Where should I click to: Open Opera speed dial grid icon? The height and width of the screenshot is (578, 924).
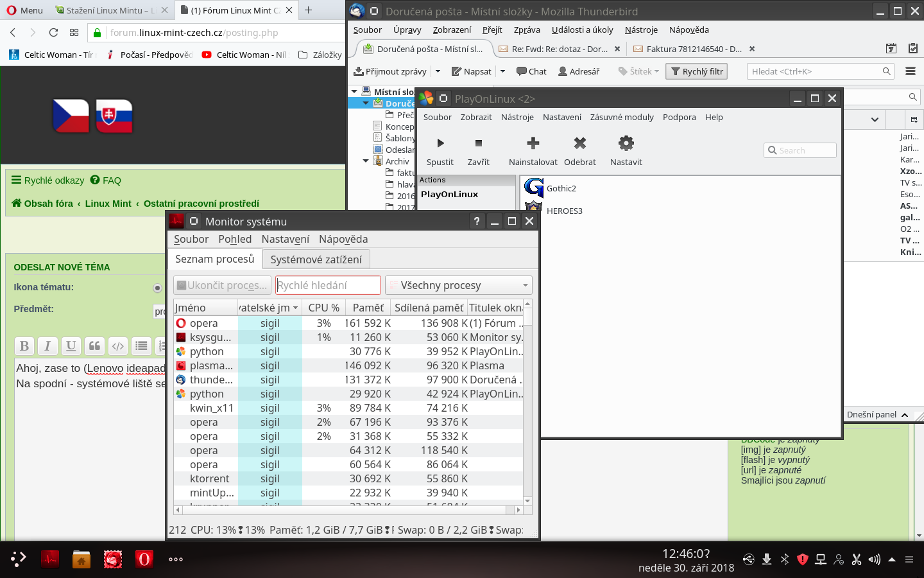click(74, 33)
